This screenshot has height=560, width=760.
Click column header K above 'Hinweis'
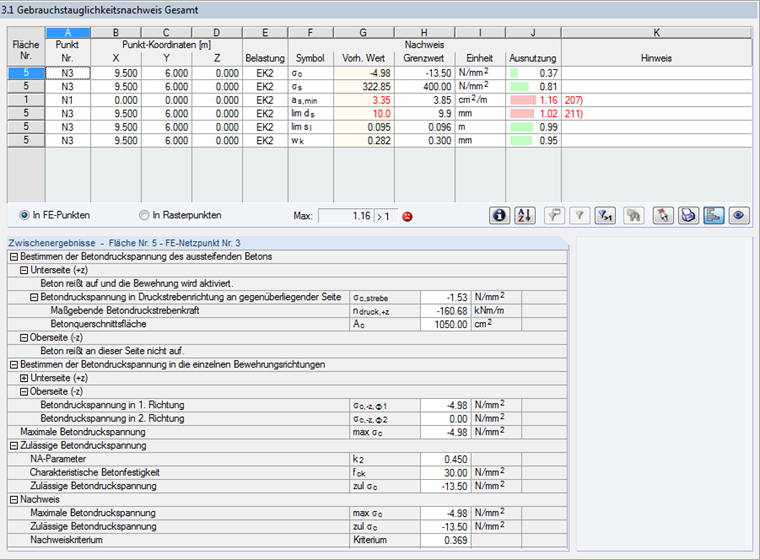tap(657, 32)
